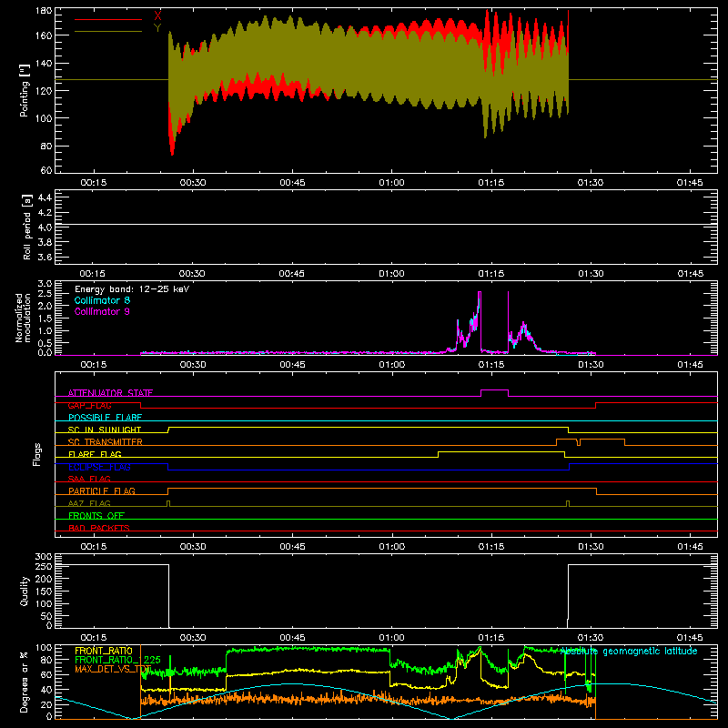728x728 pixels.
Task: Click the '01:00' time label under the modulation panel
Action: click(x=391, y=365)
